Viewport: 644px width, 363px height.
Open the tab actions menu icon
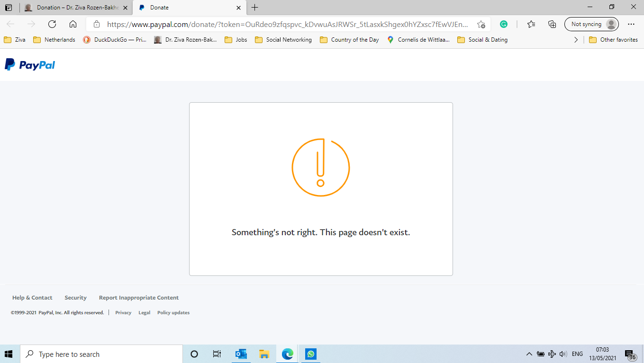coord(9,8)
